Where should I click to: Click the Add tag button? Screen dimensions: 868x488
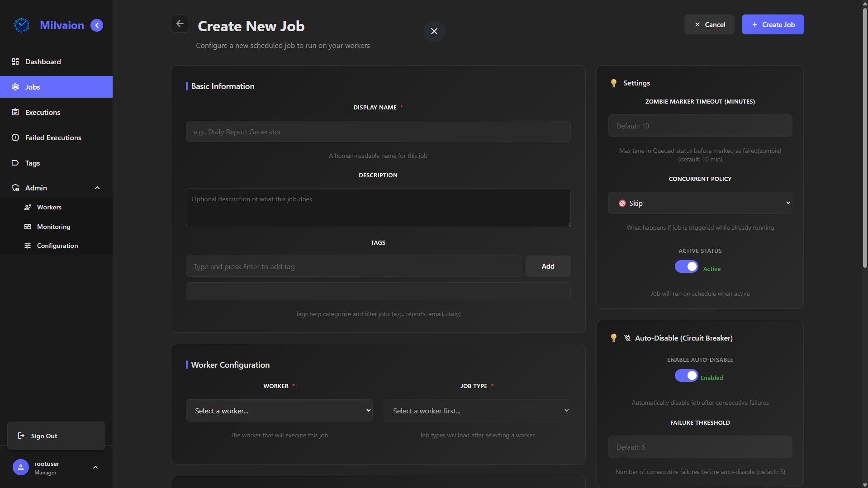pyautogui.click(x=547, y=266)
